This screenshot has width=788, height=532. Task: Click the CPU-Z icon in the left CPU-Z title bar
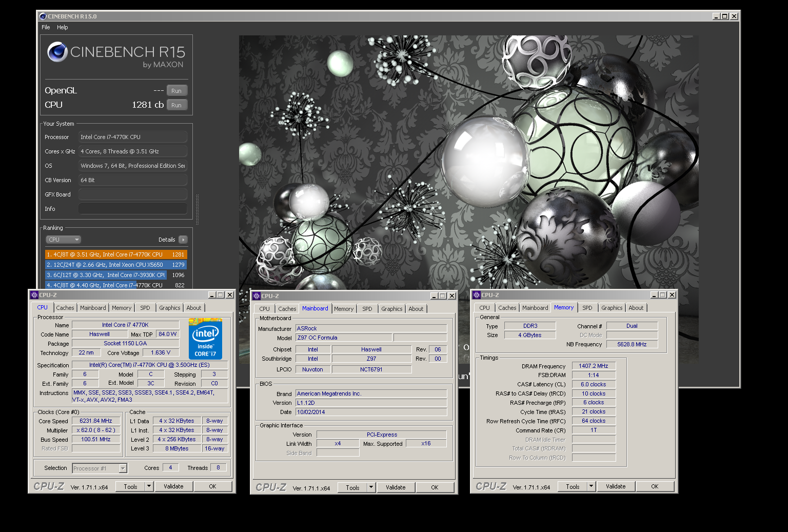(x=34, y=295)
